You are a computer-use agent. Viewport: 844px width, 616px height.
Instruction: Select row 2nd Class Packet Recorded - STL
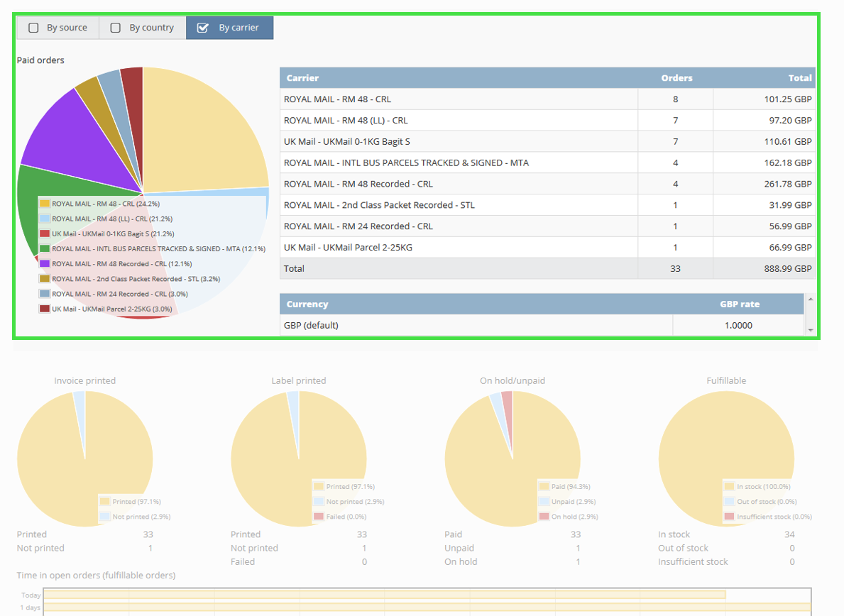pyautogui.click(x=547, y=205)
